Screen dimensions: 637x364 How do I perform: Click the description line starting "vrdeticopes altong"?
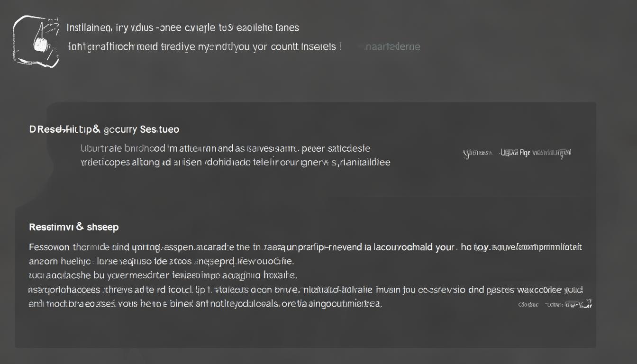pyautogui.click(x=236, y=162)
